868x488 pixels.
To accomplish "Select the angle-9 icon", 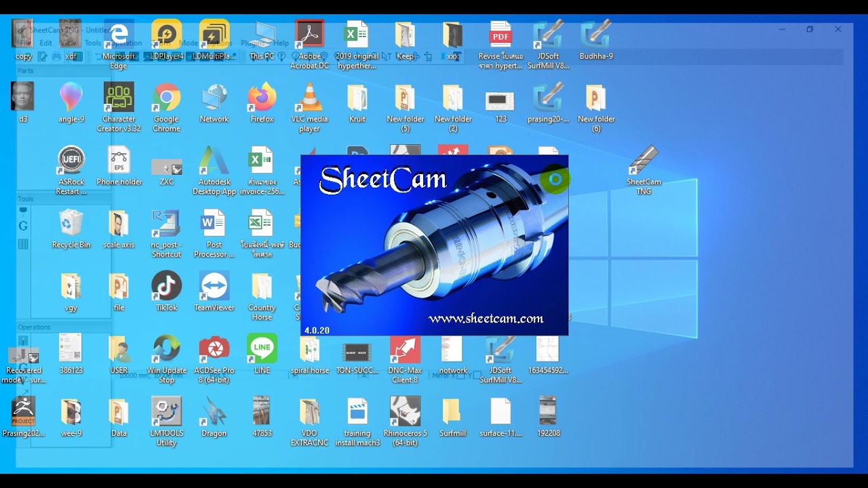I will tap(71, 103).
